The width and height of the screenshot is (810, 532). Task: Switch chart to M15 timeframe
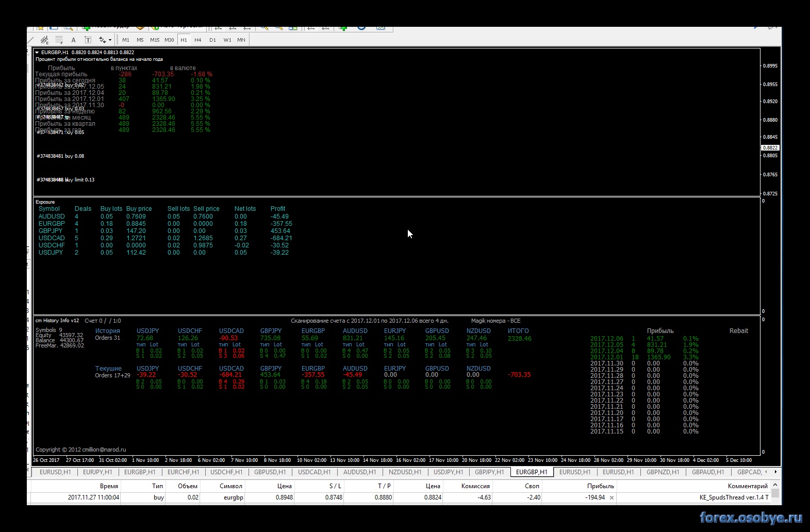click(x=155, y=40)
